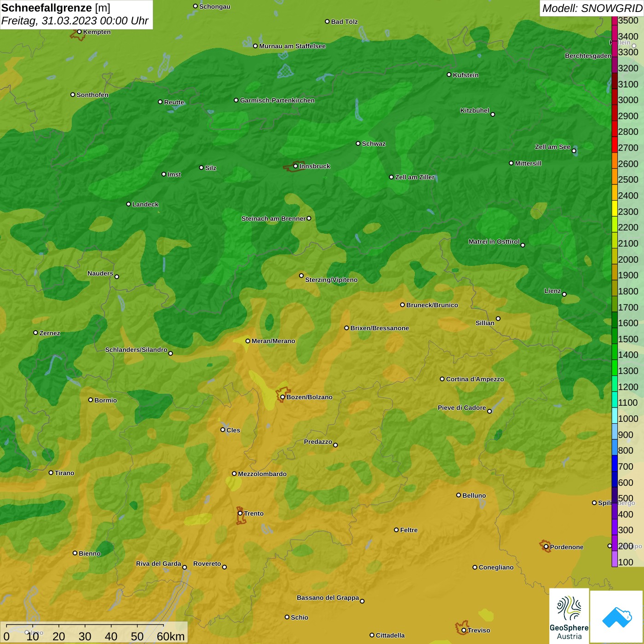Pick the magenta 3500 legend swatch
This screenshot has width=644, height=644.
coord(615,20)
